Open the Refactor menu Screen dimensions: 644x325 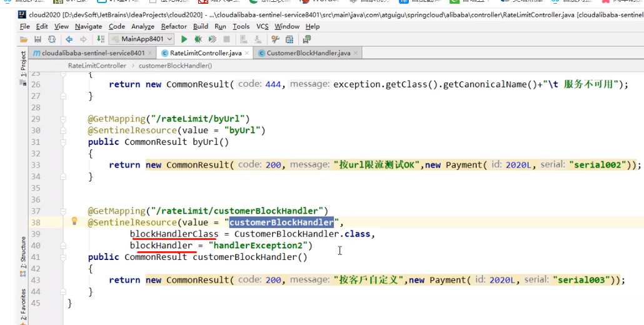[174, 26]
